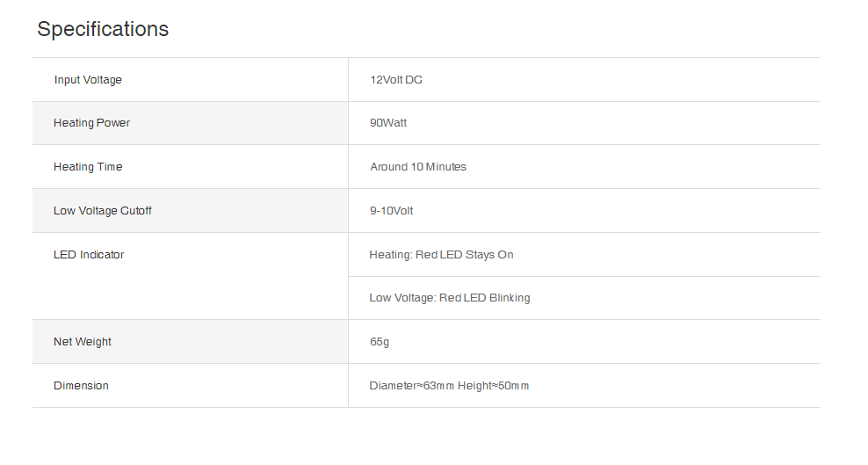Click the 90Watt value cell
Image resolution: width=868 pixels, height=465 pixels.
pyautogui.click(x=388, y=123)
